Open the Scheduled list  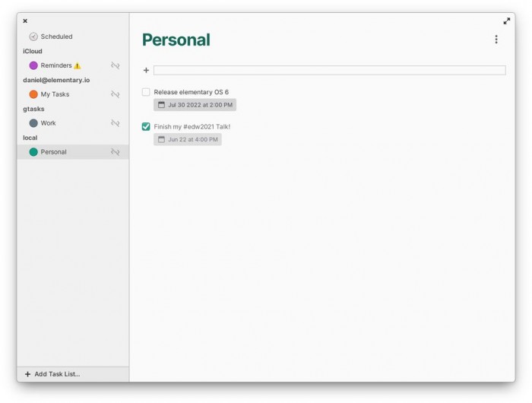73,36
